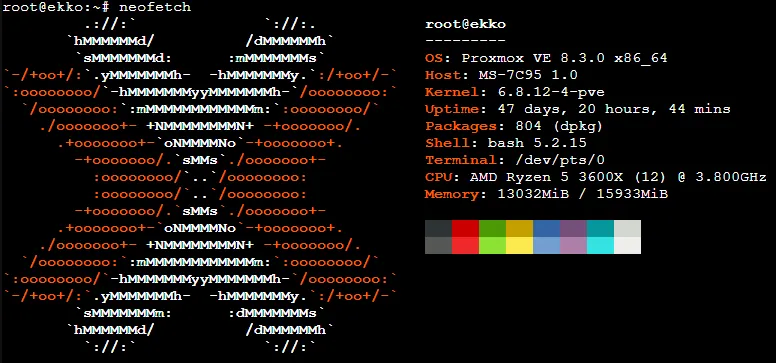Click the mustard yellow color block, top row
This screenshot has height=363, width=776.
point(519,228)
